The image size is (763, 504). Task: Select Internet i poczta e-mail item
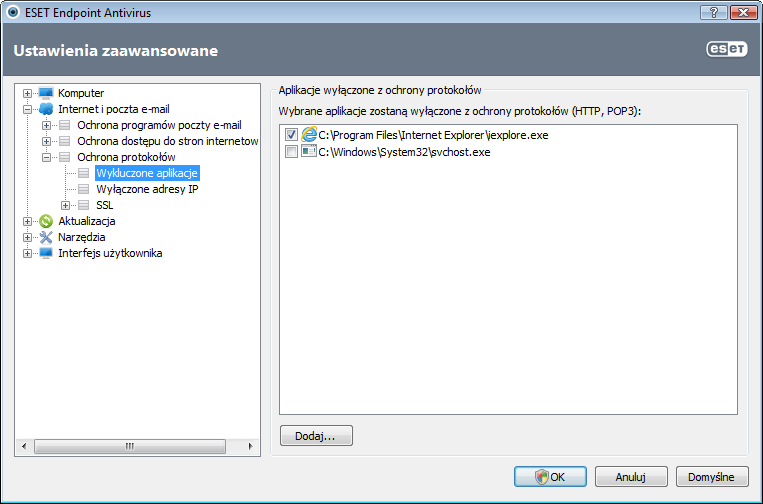tap(114, 109)
